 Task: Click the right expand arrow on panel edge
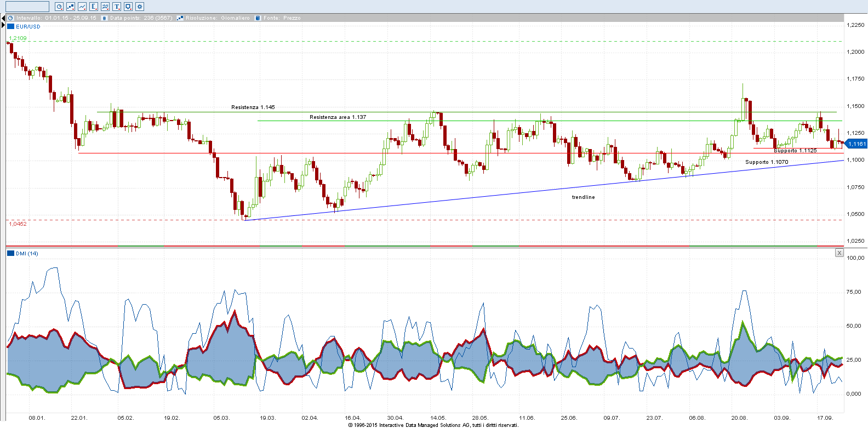tap(3, 26)
